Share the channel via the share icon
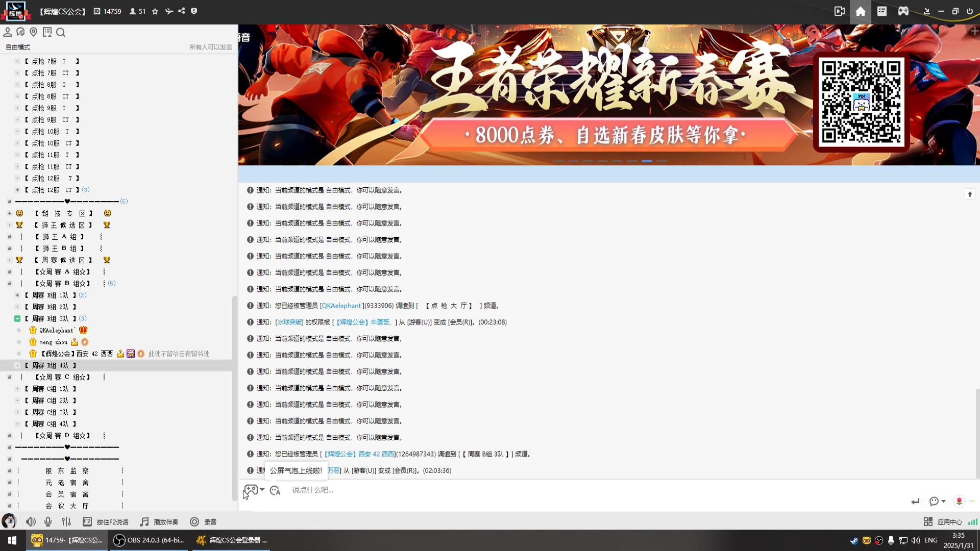The width and height of the screenshot is (980, 551). pyautogui.click(x=182, y=11)
